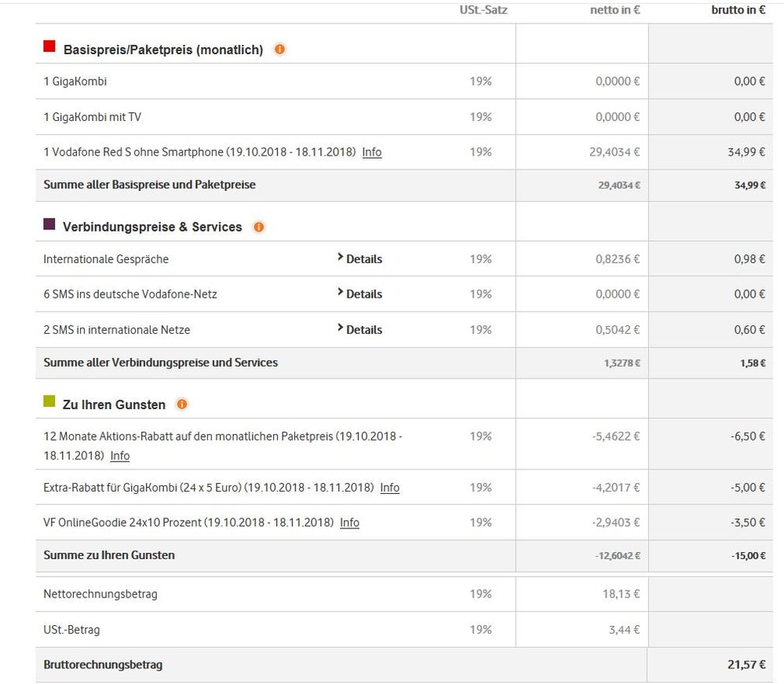
Task: Click orange info icon beside Zu Ihren Gunsten
Action: (x=182, y=404)
